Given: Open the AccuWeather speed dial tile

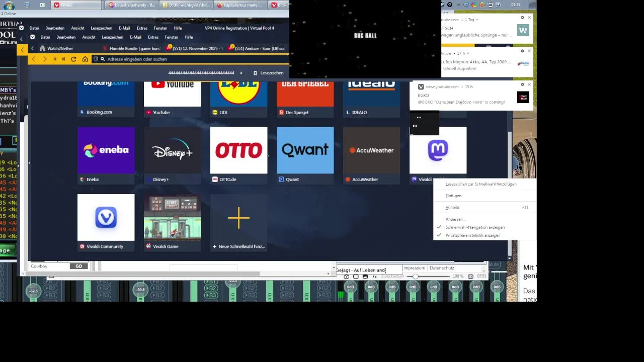Looking at the screenshot, I should pos(371,155).
